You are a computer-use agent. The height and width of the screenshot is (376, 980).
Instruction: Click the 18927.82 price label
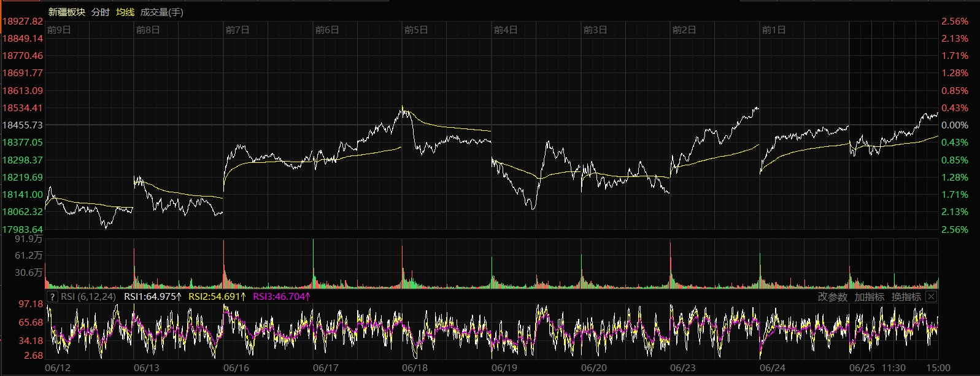click(x=23, y=21)
